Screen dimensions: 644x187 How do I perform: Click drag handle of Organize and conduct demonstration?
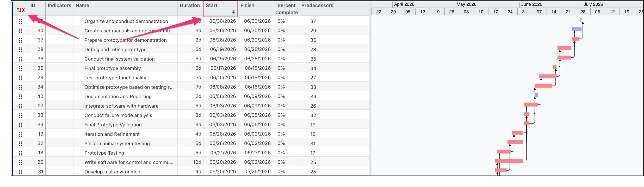coord(20,21)
